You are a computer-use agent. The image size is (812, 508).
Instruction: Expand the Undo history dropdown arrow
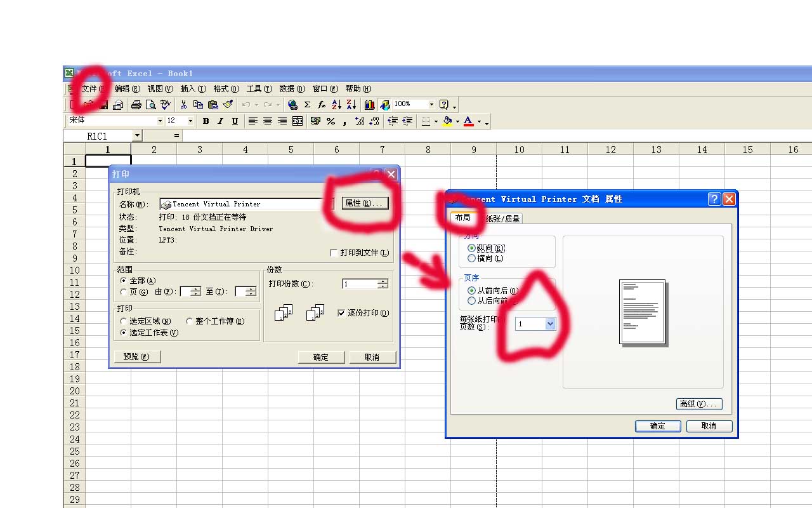[x=256, y=105]
